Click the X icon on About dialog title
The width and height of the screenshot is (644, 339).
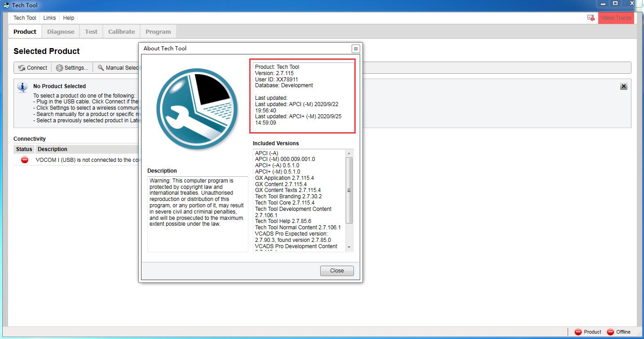pos(356,49)
